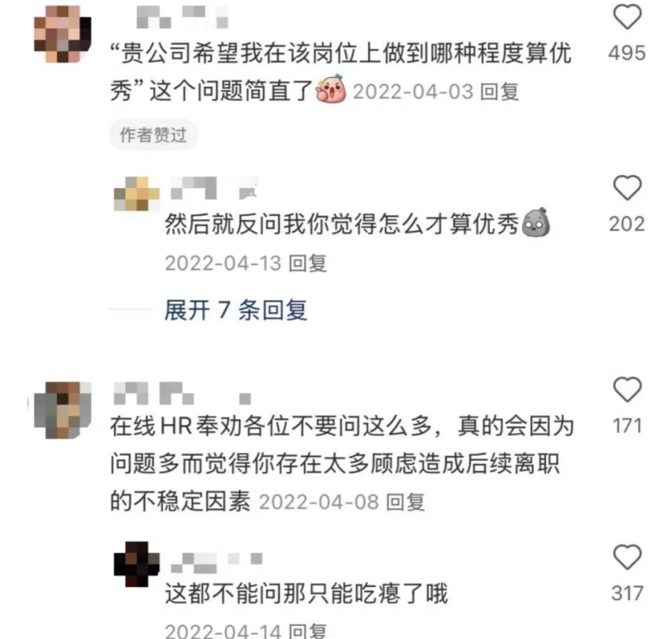The height and width of the screenshot is (639, 672).
Task: Expand 展开 7 条回复 replies
Action: (236, 310)
